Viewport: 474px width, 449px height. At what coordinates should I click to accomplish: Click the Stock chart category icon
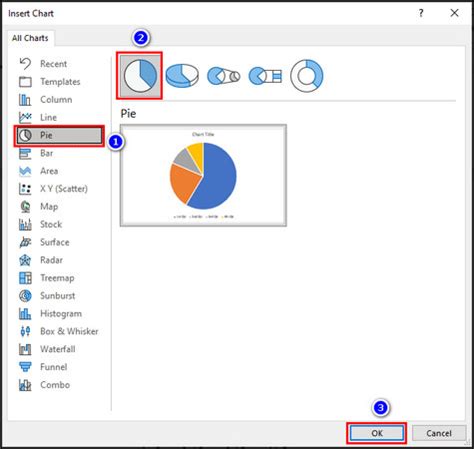coord(25,224)
